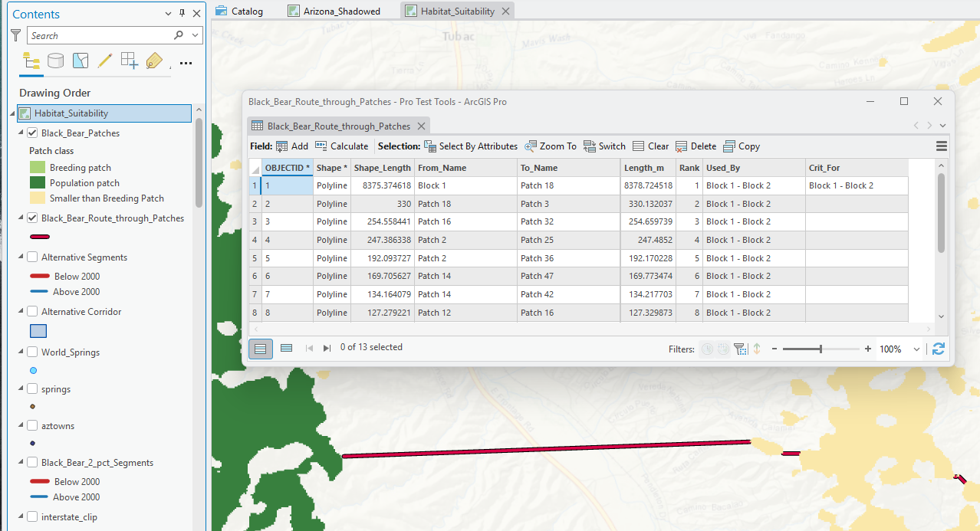Show selected records view button
Viewport: 980px width, 531px height.
coord(286,348)
